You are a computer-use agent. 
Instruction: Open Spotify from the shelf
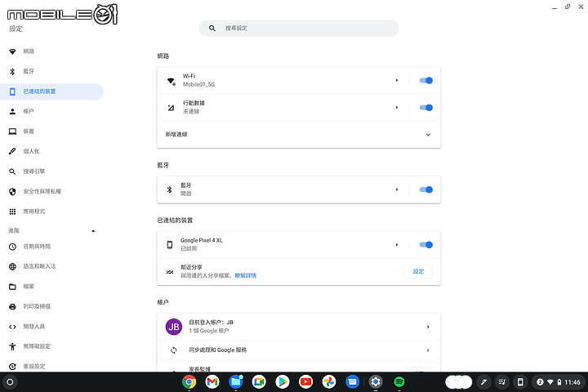click(x=399, y=382)
